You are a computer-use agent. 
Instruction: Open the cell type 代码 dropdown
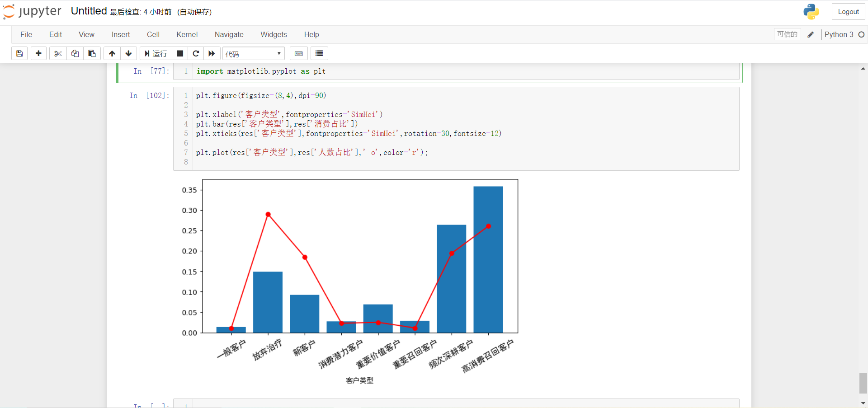point(253,54)
